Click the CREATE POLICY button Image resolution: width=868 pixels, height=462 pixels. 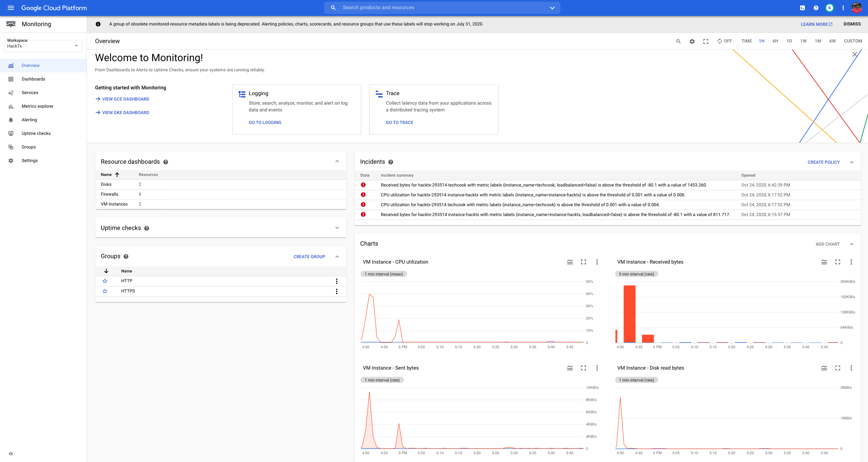coord(823,162)
